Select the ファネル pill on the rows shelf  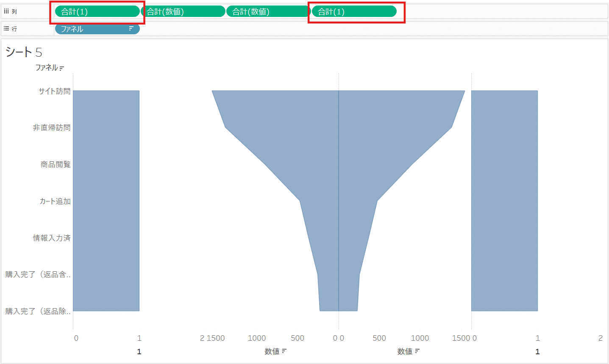tap(97, 29)
